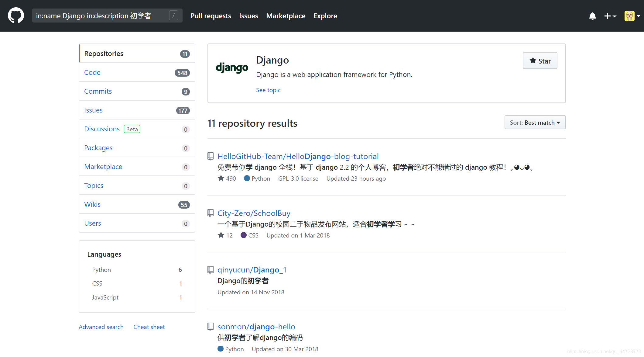The image size is (644, 357).
Task: Select Wikis results filter
Action: (x=137, y=204)
